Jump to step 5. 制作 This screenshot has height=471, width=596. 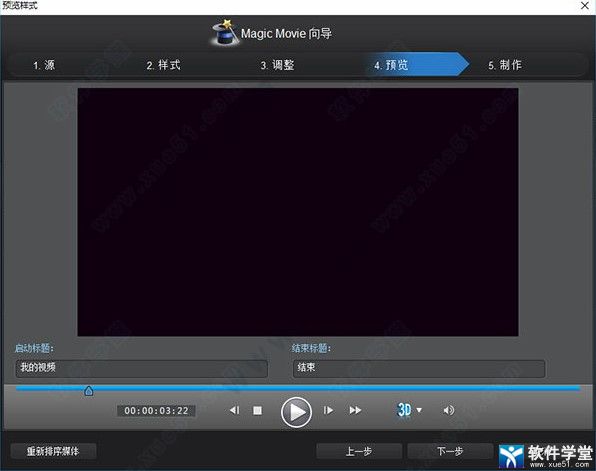pos(505,65)
